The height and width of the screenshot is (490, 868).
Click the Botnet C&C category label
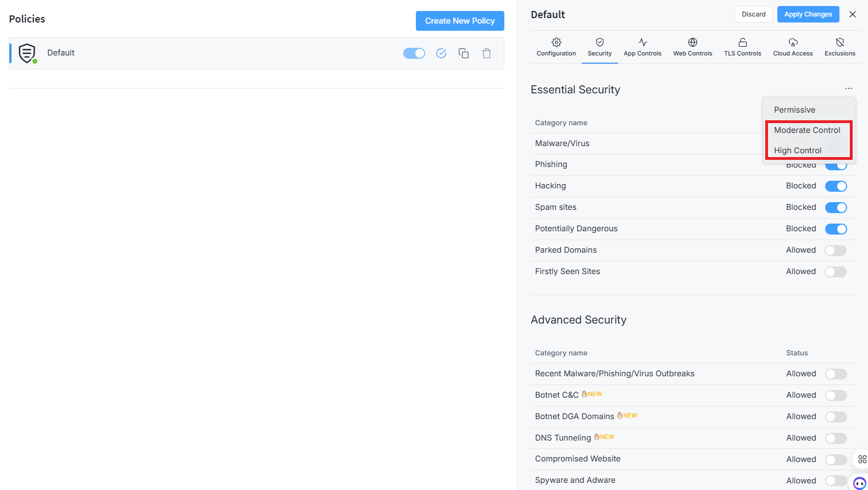[x=557, y=395]
